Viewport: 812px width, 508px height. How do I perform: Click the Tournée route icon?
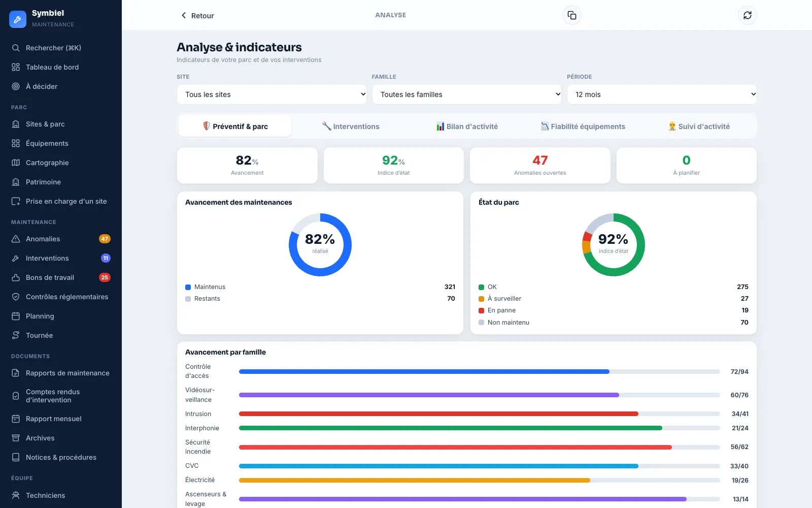[16, 335]
